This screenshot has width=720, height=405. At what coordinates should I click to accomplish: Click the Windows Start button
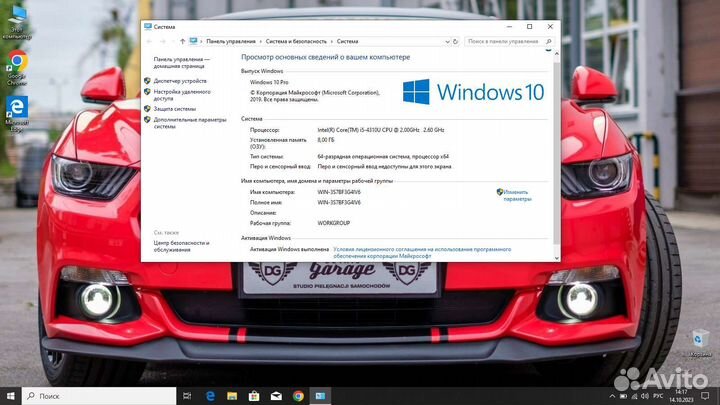pos(11,396)
